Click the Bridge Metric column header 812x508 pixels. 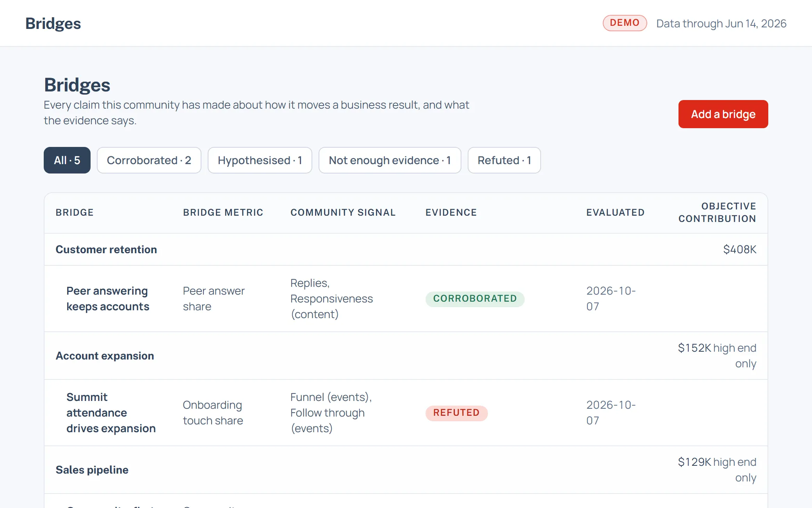pos(223,213)
